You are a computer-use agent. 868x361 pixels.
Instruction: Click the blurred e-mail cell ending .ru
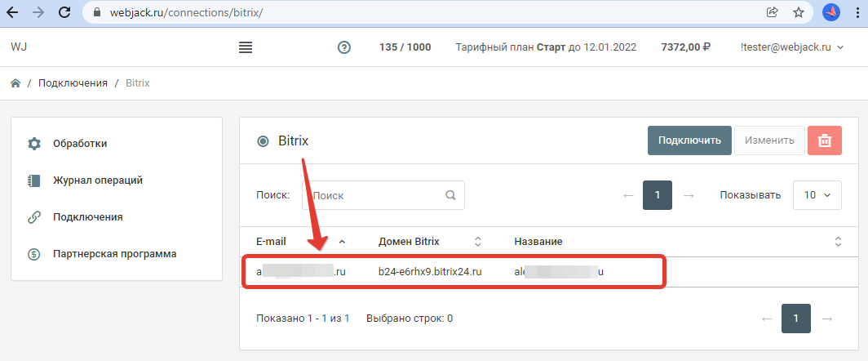click(301, 272)
